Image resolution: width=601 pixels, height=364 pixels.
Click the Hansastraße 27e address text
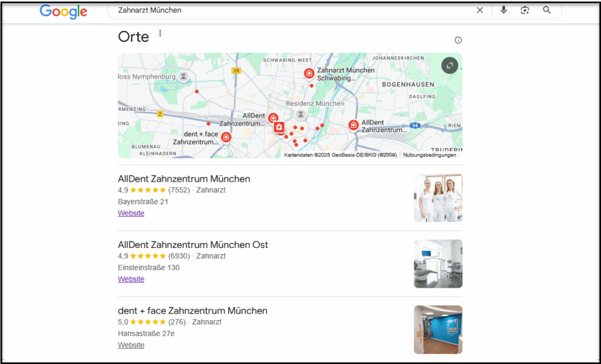click(x=146, y=334)
